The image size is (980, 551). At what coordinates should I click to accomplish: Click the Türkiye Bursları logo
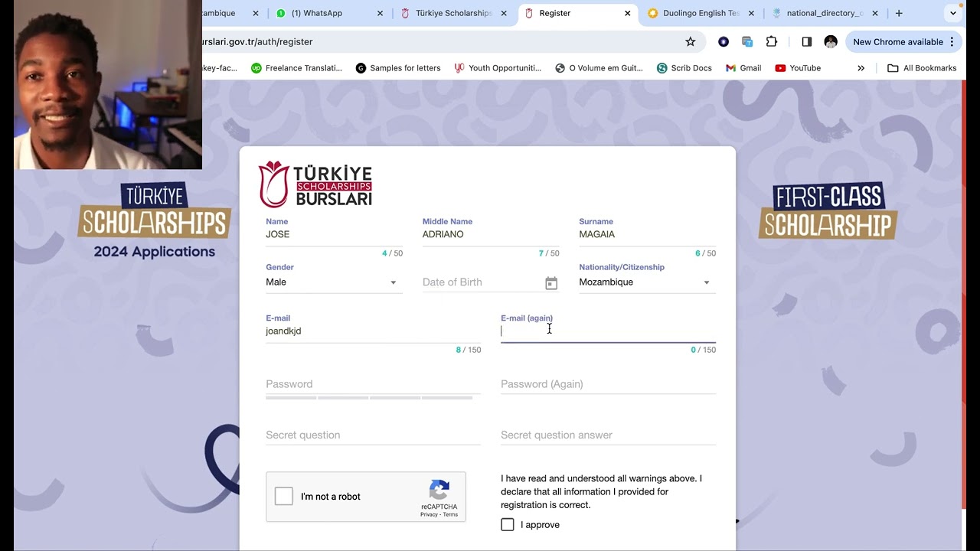(x=315, y=184)
